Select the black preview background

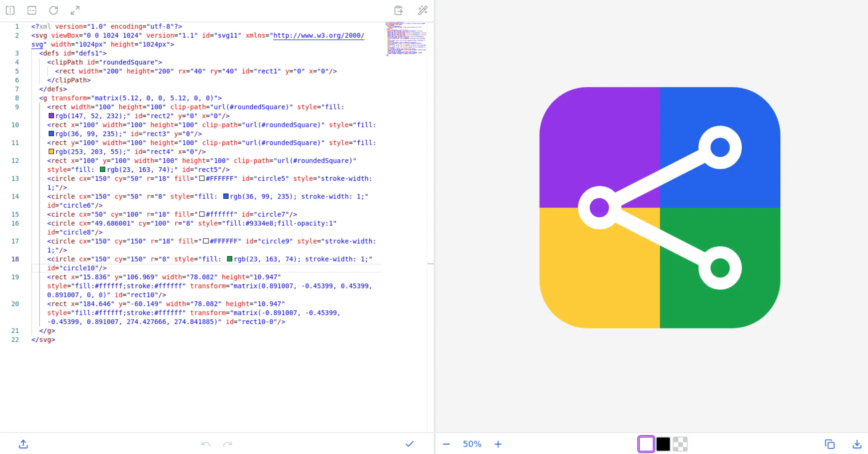coord(663,444)
